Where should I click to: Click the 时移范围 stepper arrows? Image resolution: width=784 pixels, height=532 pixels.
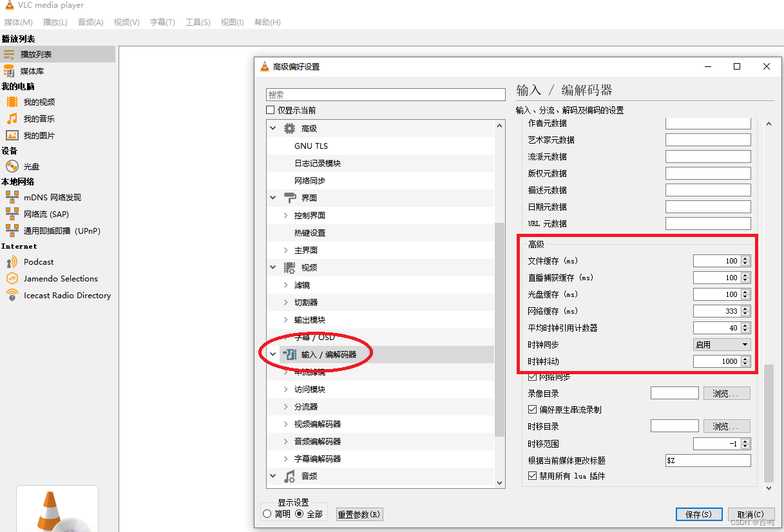[745, 444]
